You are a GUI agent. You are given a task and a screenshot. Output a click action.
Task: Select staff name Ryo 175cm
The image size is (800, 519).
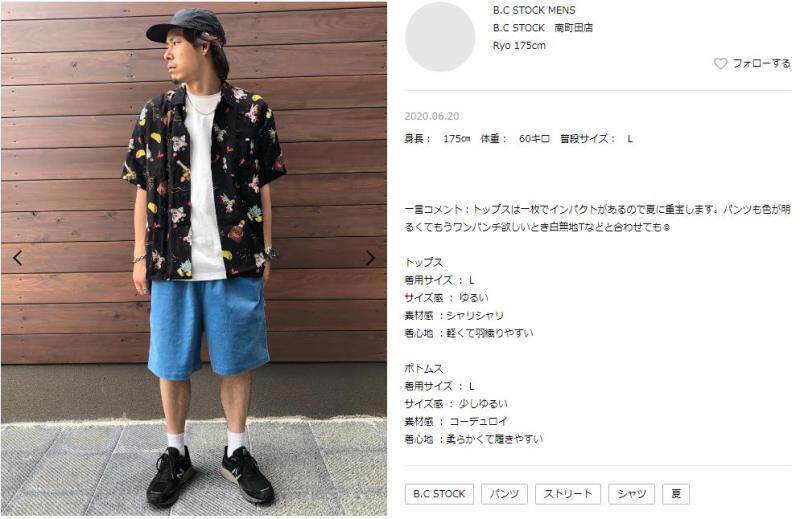coord(519,45)
